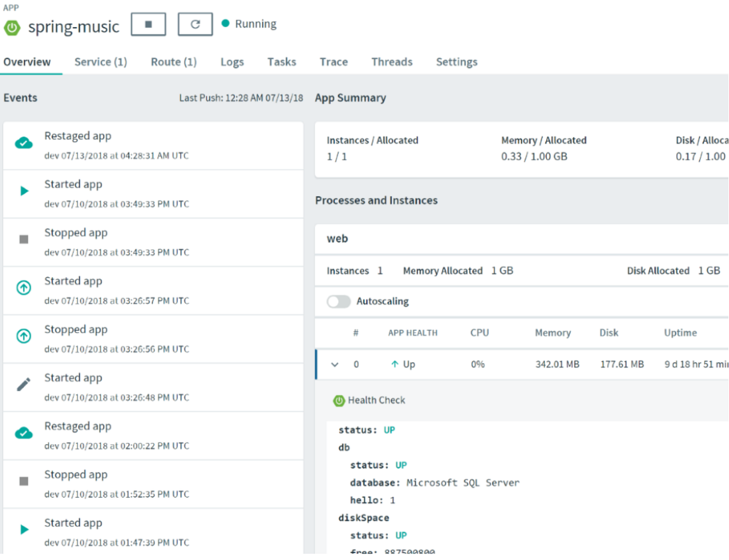Click the Running status indicator

(227, 23)
